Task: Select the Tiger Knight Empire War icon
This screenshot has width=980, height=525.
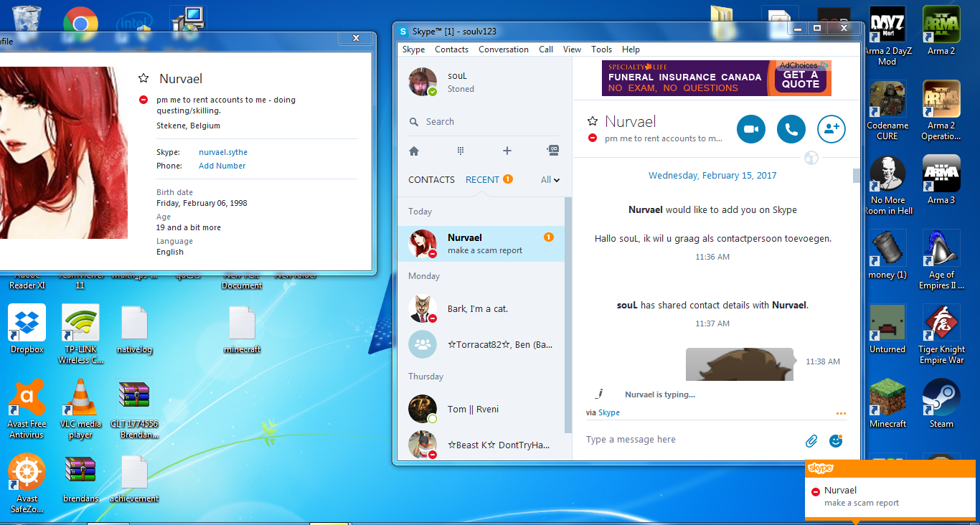Action: (x=941, y=334)
